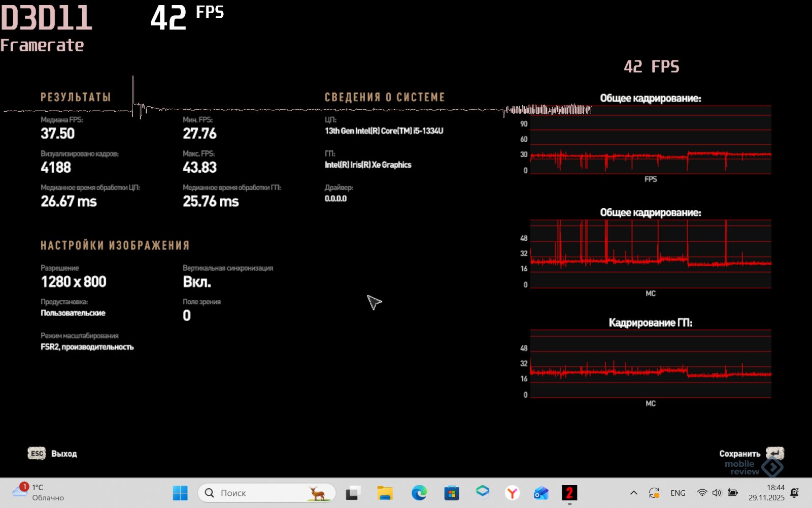Open the clock and calendar panel
The width and height of the screenshot is (812, 508).
pyautogui.click(x=766, y=493)
